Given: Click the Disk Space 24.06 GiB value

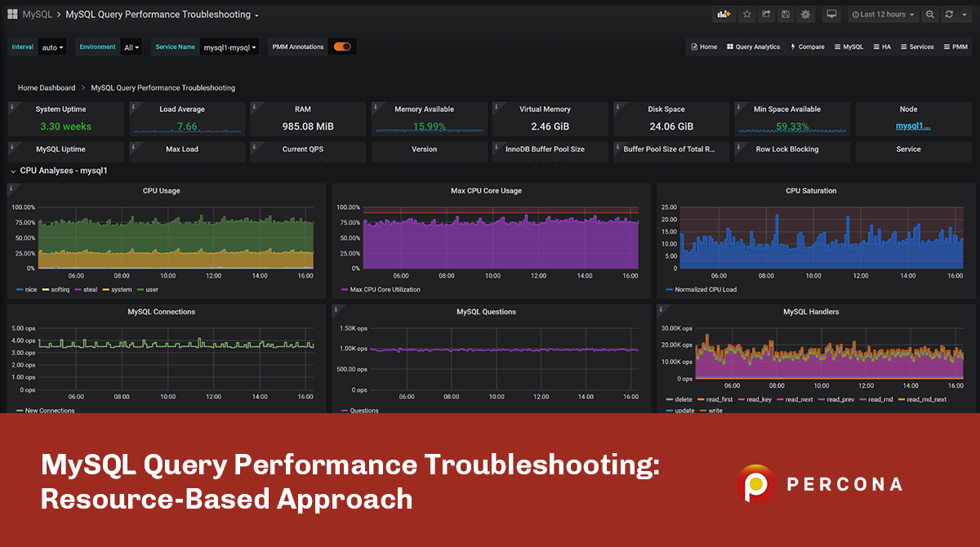Looking at the screenshot, I should (x=671, y=127).
